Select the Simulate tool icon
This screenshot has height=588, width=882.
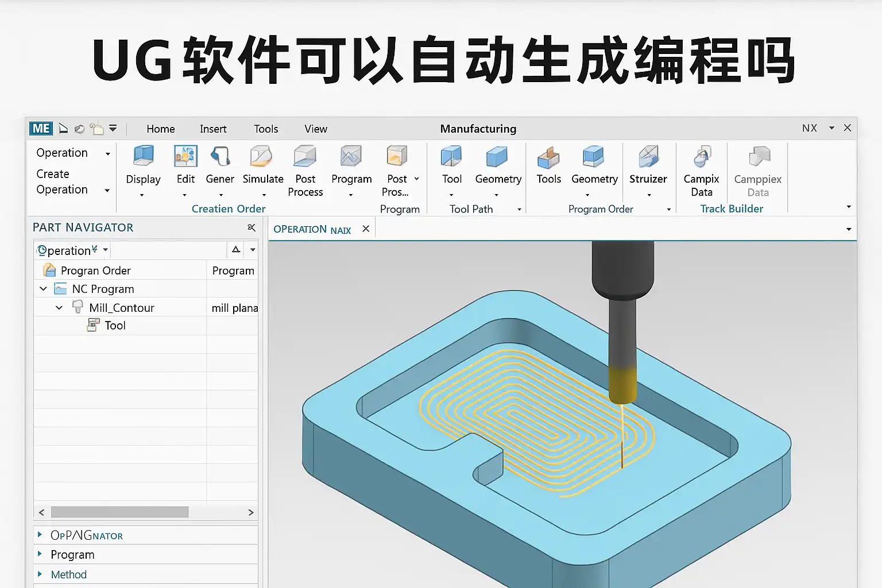point(262,156)
